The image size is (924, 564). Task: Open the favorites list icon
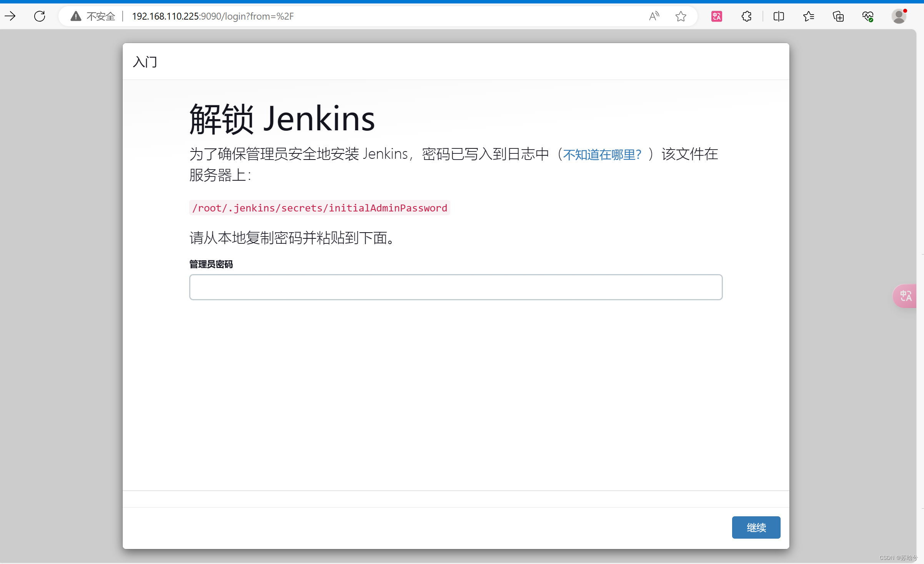coord(808,16)
